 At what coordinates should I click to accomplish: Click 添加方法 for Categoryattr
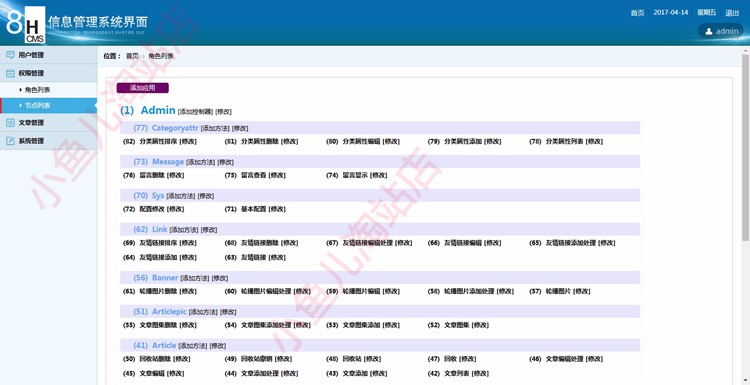(x=215, y=129)
